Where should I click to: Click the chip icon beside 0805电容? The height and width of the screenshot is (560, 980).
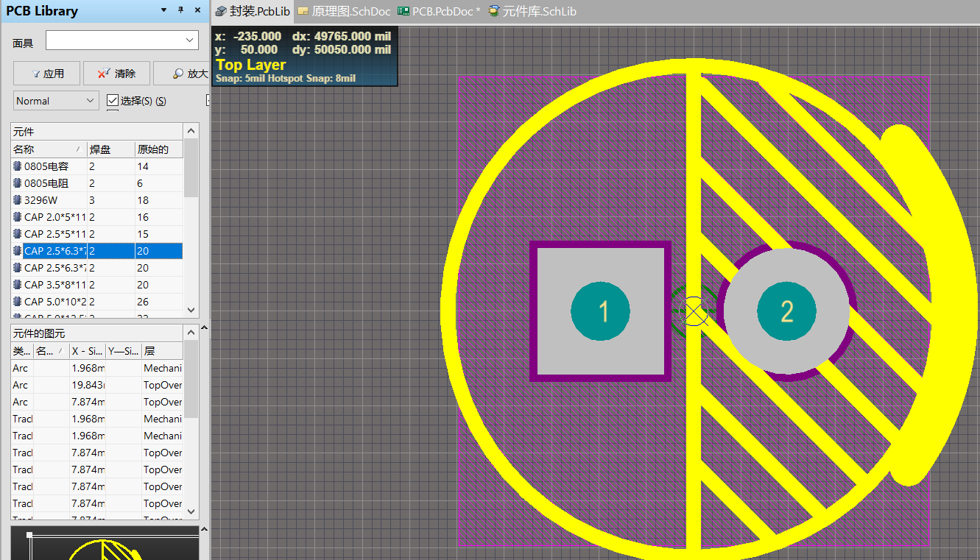coord(18,166)
